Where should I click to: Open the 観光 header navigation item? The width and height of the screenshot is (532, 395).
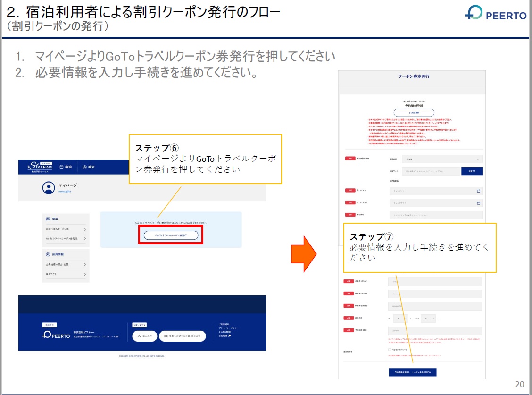pyautogui.click(x=89, y=167)
